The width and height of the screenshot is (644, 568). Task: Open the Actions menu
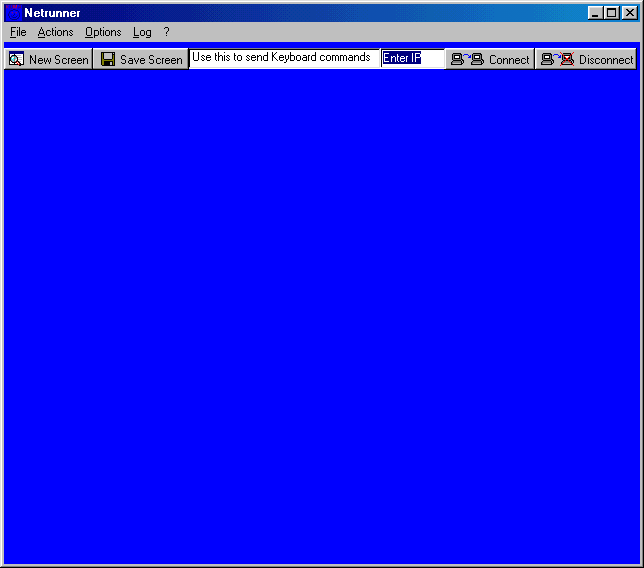pyautogui.click(x=55, y=32)
